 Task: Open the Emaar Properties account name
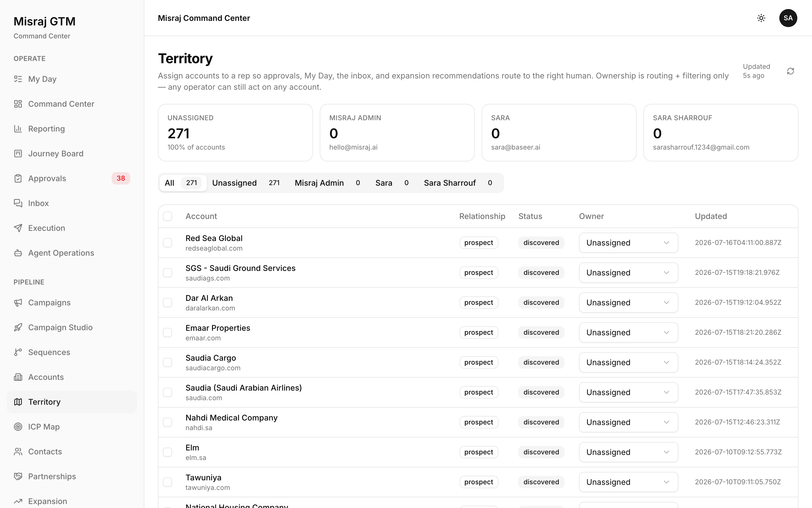(218, 328)
